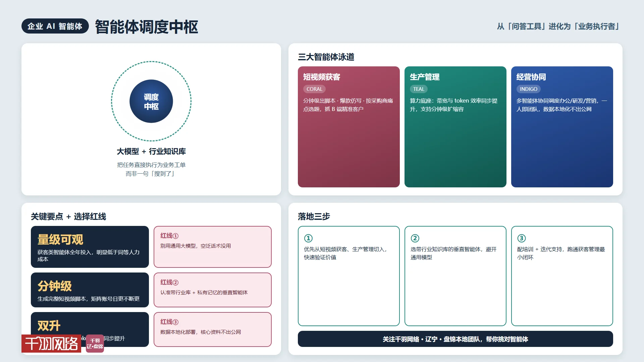Image resolution: width=644 pixels, height=362 pixels.
Task: Select the 经营协同 lane card
Action: coord(562,127)
